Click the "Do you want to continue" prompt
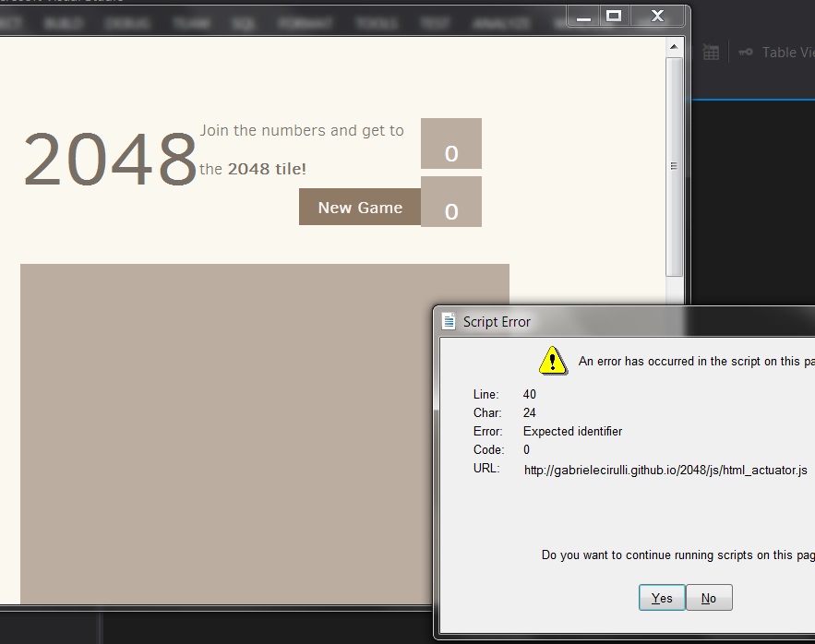This screenshot has height=644, width=815. point(678,555)
